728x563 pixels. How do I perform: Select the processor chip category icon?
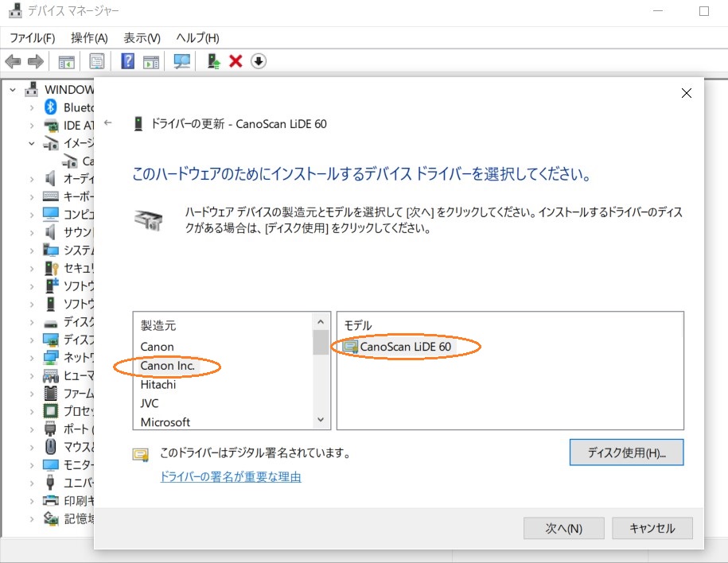[51, 411]
